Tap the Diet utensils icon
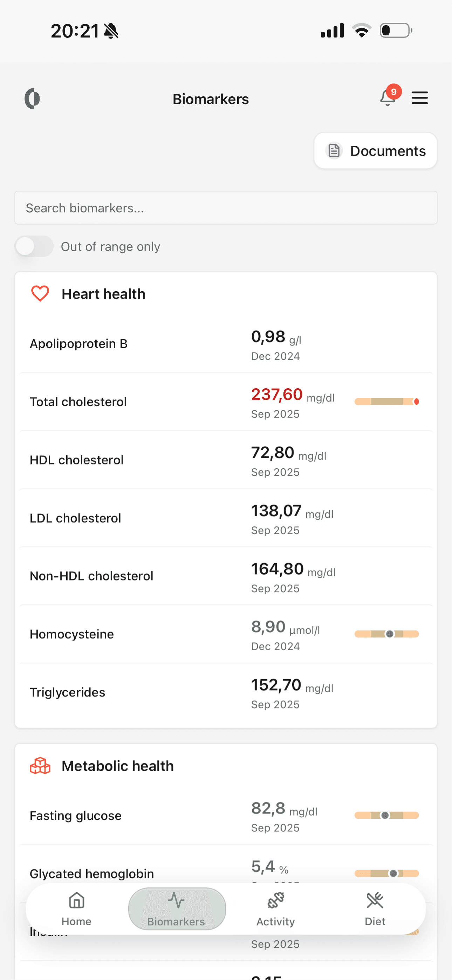Screen dimensions: 452x980 pos(375,901)
